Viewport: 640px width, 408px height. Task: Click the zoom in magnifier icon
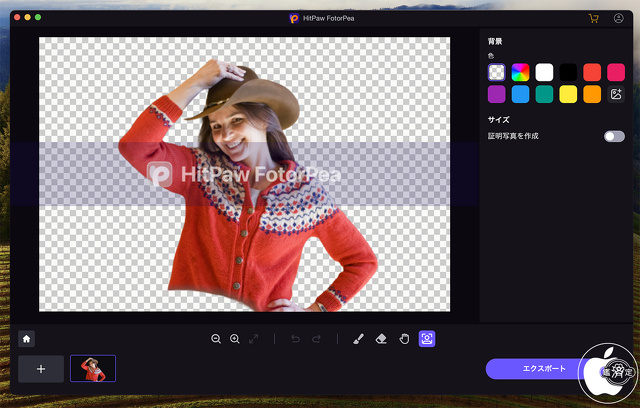pos(235,339)
